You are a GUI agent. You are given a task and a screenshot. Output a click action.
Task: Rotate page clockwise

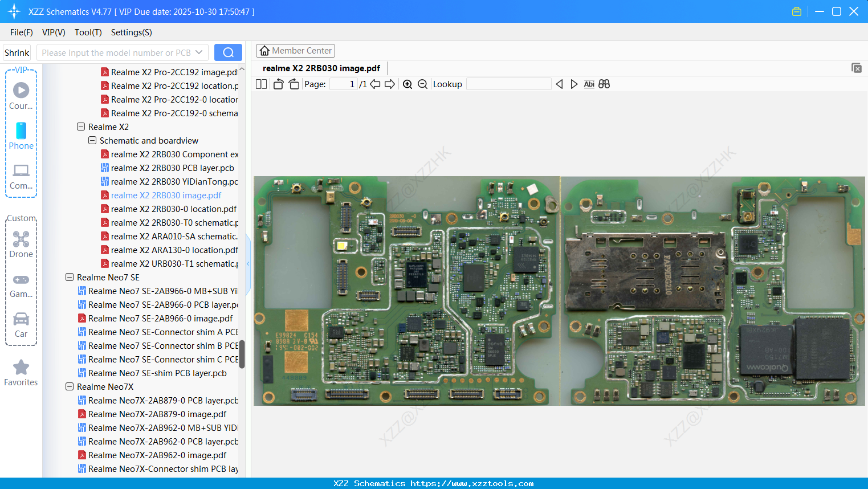[x=294, y=84]
